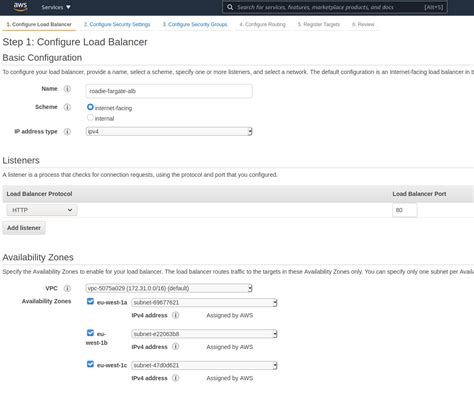474x406 pixels.
Task: Click the Listeners section heading
Action: pyautogui.click(x=21, y=160)
